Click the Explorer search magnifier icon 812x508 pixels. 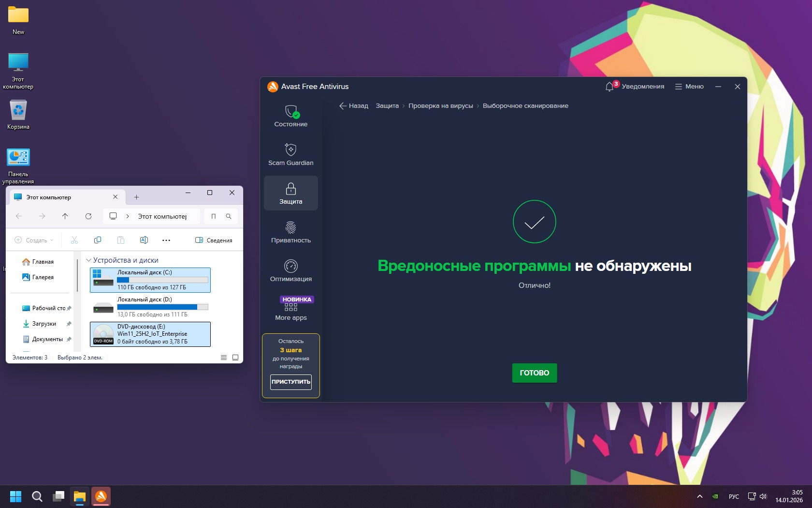(x=229, y=216)
